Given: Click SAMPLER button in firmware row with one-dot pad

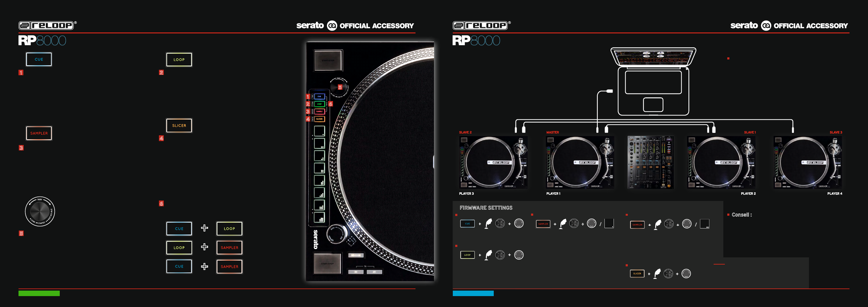Looking at the screenshot, I should click(x=543, y=224).
